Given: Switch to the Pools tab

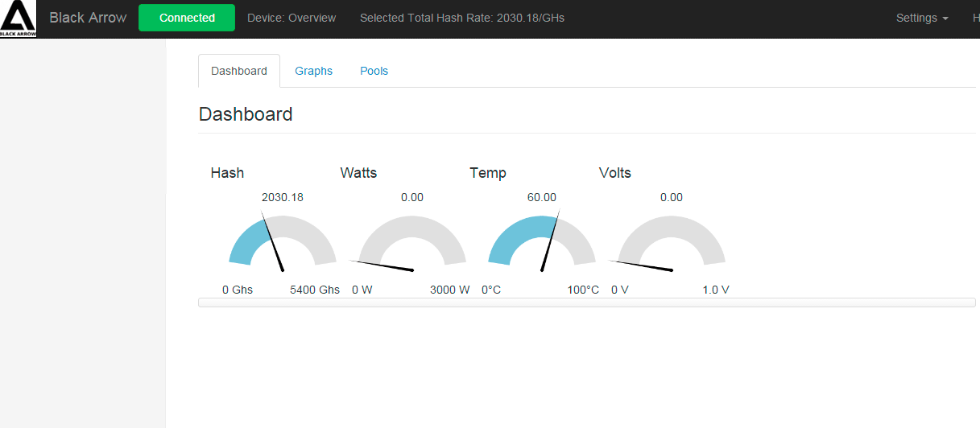Looking at the screenshot, I should click(x=374, y=71).
